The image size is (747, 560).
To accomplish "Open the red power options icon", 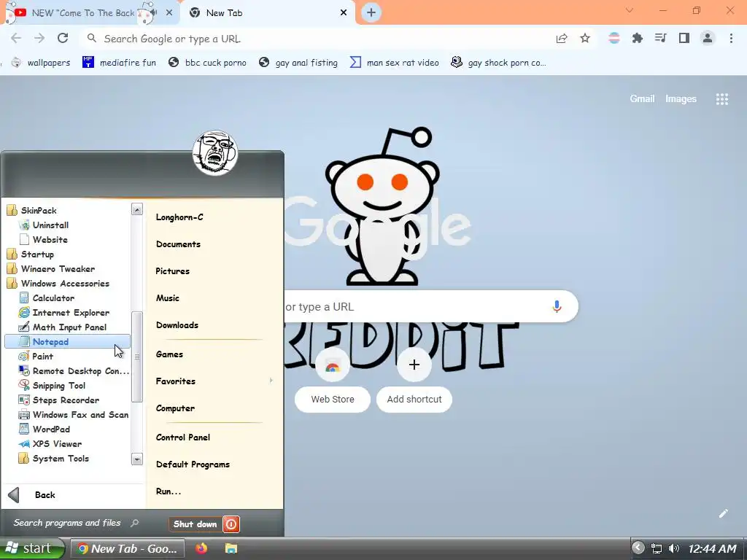I will 231,524.
